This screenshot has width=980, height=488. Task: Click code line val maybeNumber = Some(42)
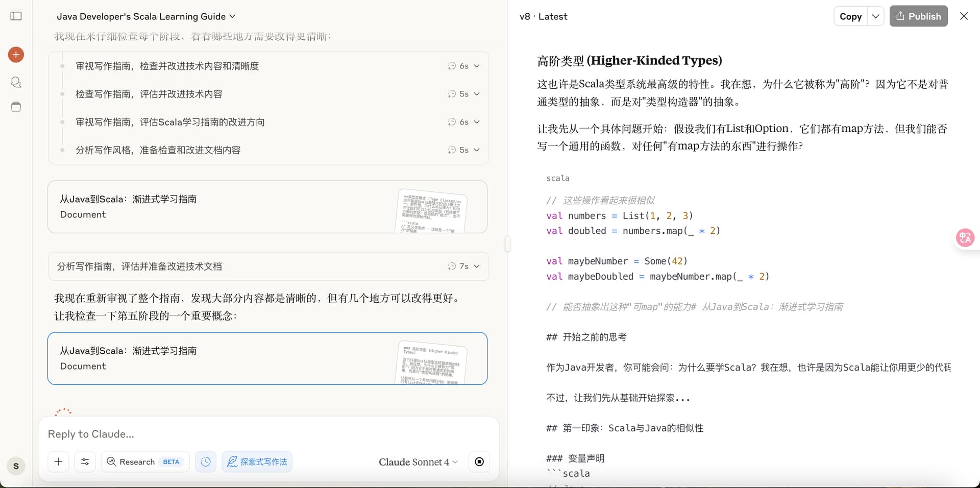coord(617,261)
